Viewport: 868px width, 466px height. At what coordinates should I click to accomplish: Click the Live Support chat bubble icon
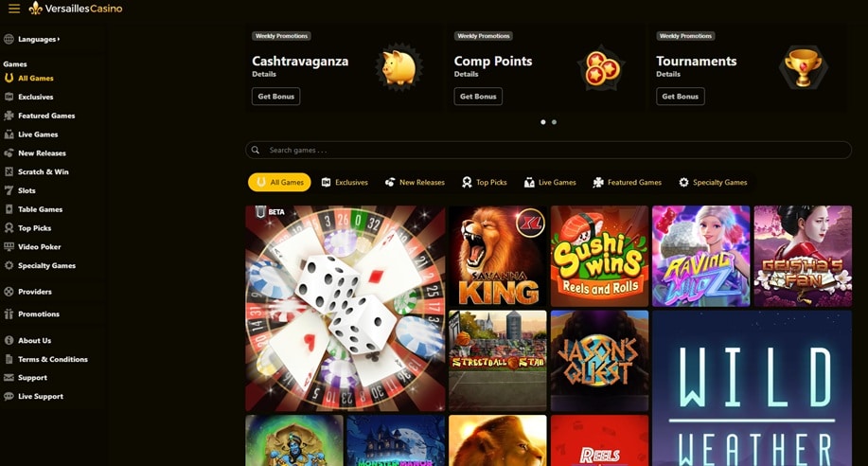tap(9, 396)
